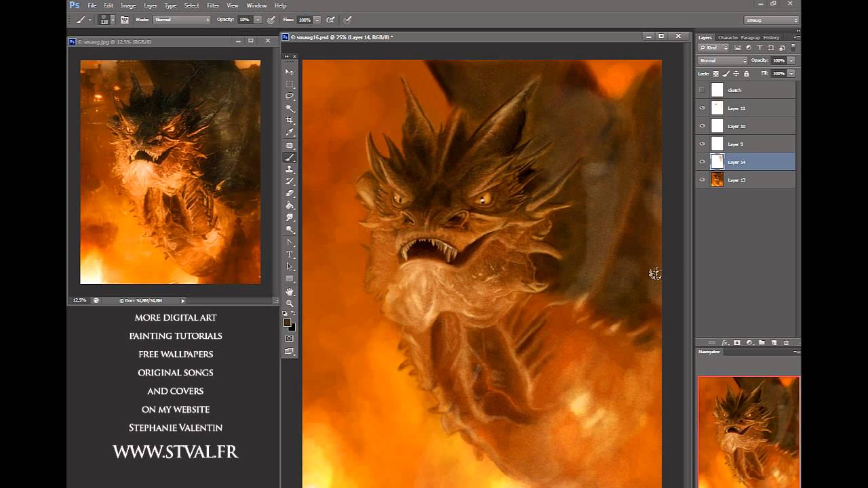This screenshot has width=868, height=488.
Task: Select the History Brush tool
Action: (x=290, y=182)
